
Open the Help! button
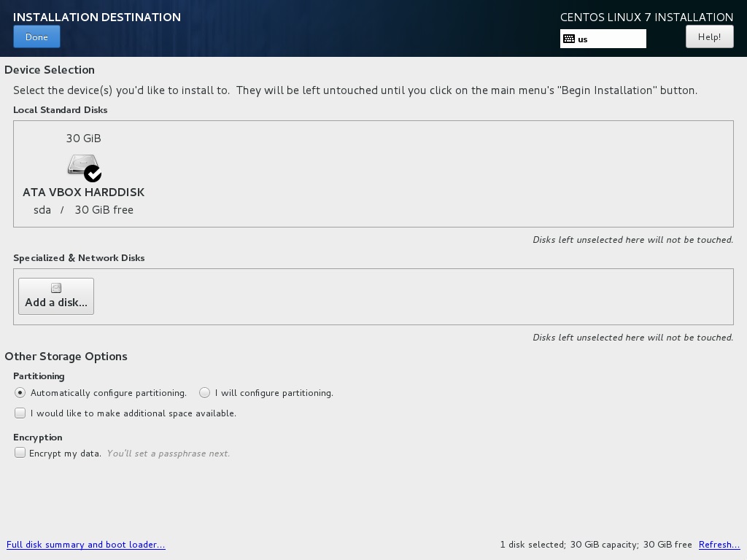tap(709, 36)
